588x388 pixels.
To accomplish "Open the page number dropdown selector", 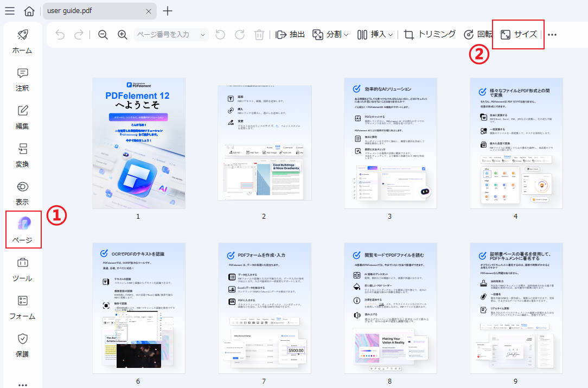I will (203, 34).
